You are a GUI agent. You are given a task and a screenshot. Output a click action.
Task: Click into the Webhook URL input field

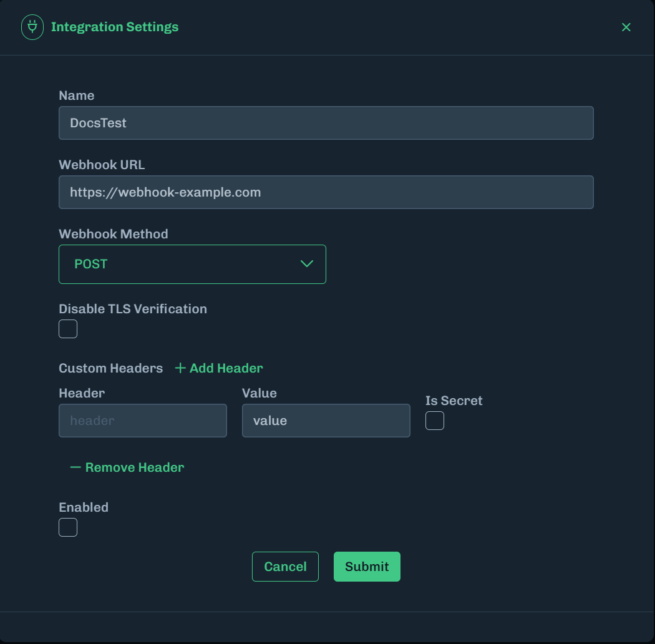pos(326,192)
